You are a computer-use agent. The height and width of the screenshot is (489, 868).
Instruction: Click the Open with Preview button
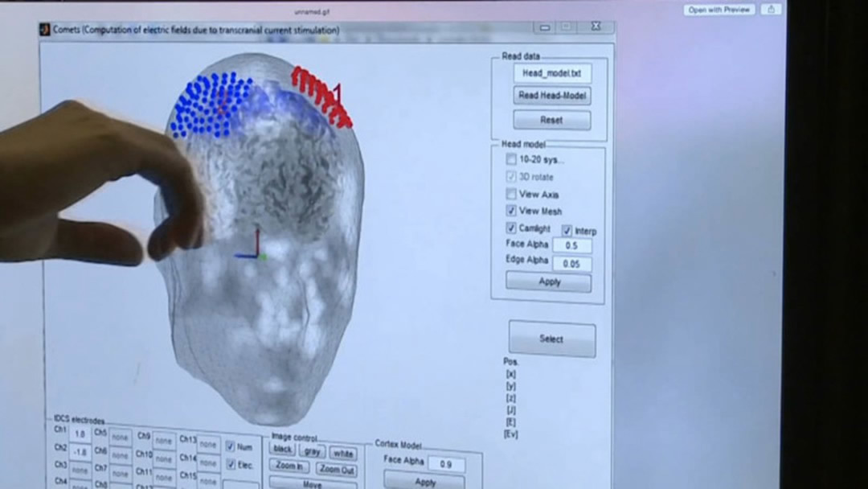719,10
